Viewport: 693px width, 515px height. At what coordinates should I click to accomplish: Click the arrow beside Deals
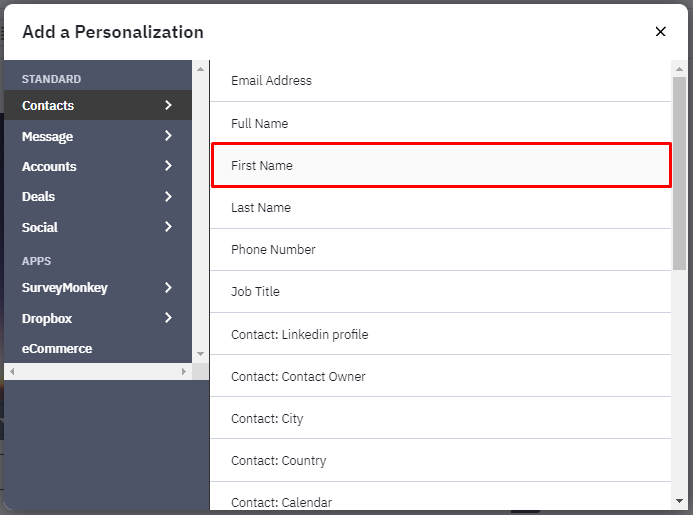pos(168,196)
